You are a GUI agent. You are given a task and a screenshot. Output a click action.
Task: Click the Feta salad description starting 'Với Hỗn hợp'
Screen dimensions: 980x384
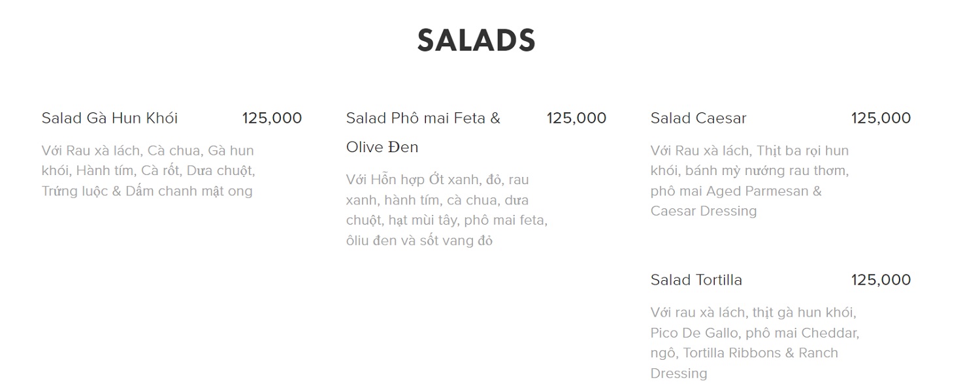pyautogui.click(x=446, y=210)
